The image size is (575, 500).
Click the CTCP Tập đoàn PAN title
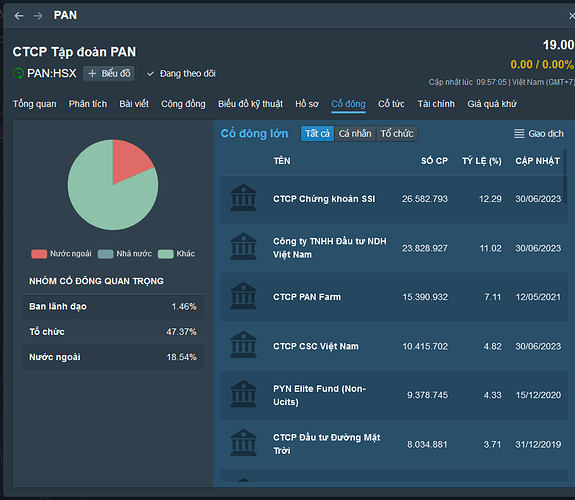(74, 52)
